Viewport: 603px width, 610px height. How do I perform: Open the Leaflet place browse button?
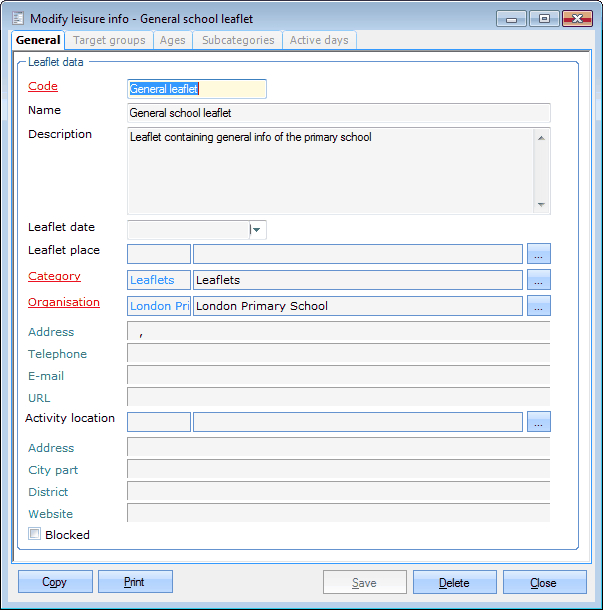(x=538, y=254)
